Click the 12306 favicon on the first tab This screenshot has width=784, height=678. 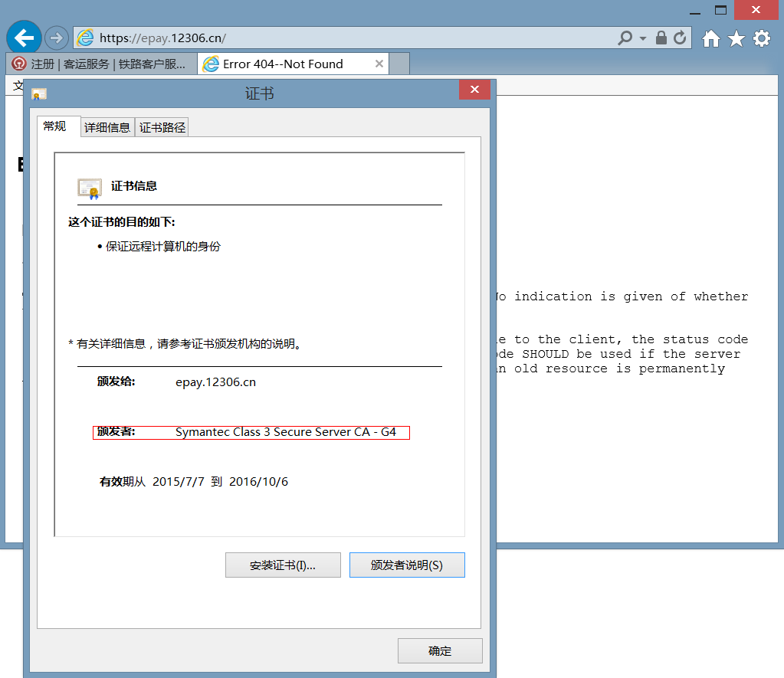point(19,64)
